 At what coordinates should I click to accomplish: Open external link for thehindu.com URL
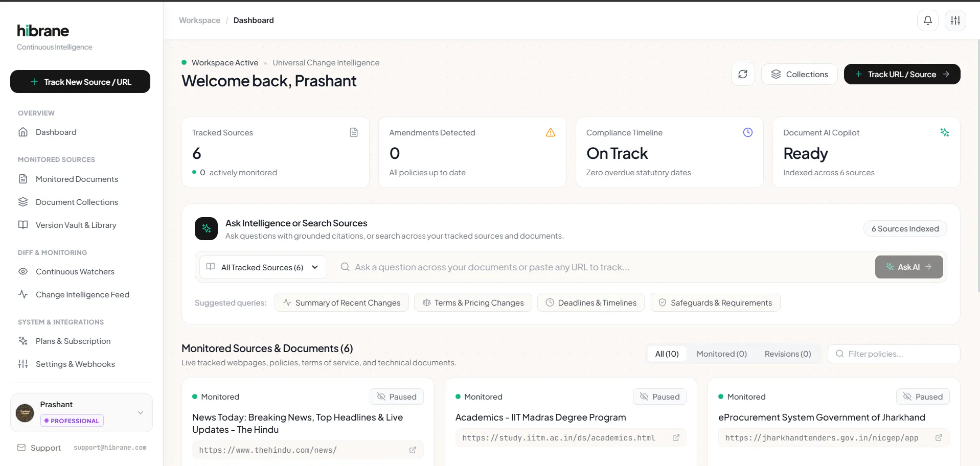413,450
